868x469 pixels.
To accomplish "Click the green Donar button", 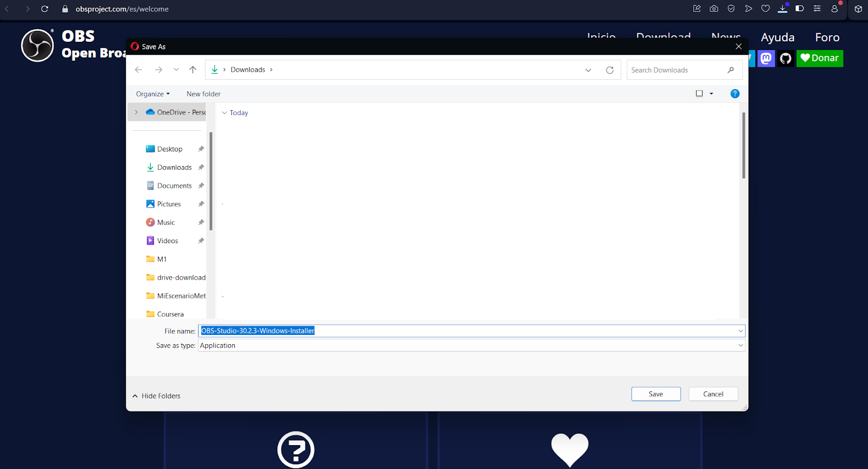I will pyautogui.click(x=820, y=58).
